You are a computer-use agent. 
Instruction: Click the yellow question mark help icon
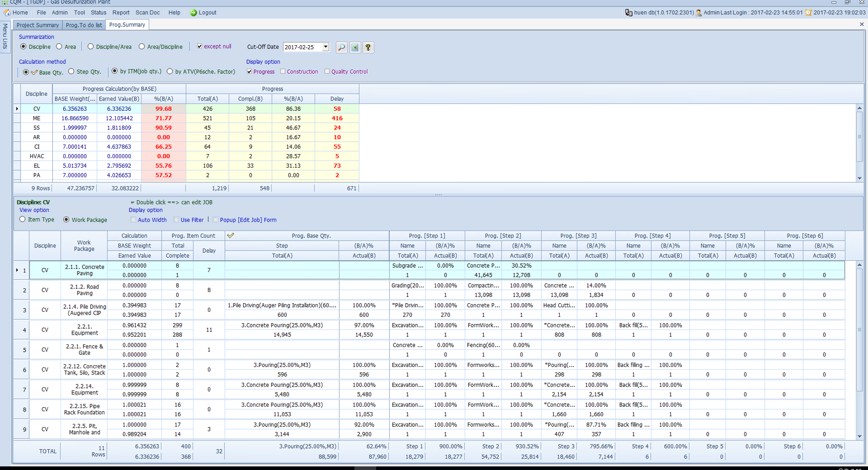(x=368, y=47)
